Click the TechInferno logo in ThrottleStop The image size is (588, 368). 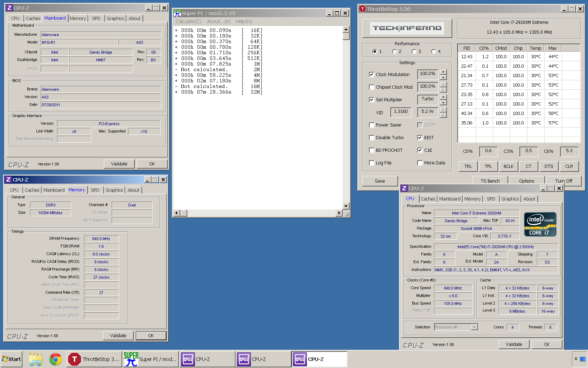click(407, 28)
